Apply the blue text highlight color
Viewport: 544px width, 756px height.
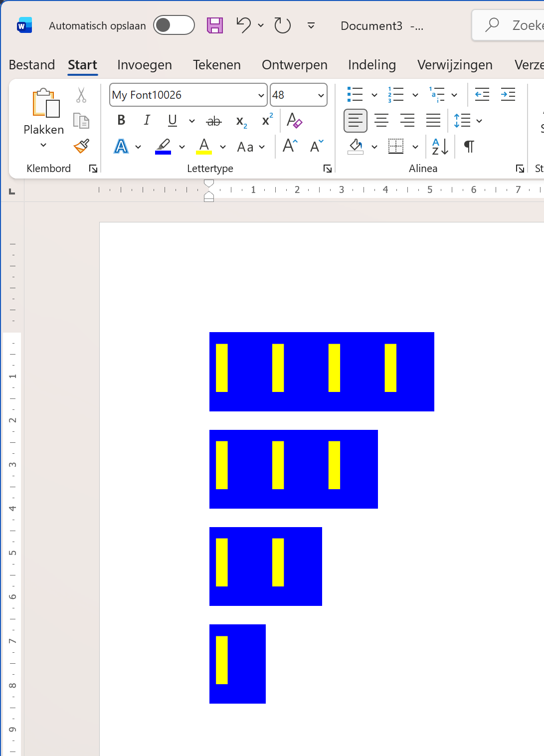pyautogui.click(x=163, y=147)
